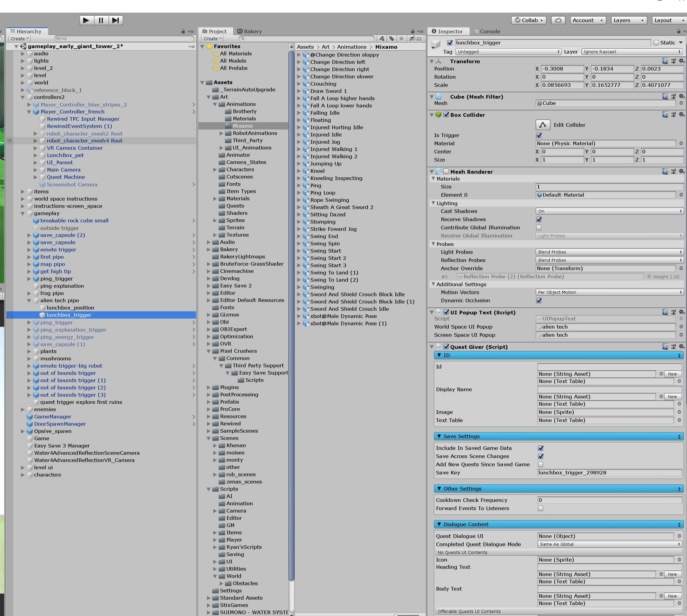This screenshot has height=616, width=687.
Task: Click the GameObject cube icon in Inspector
Action: (x=436, y=44)
